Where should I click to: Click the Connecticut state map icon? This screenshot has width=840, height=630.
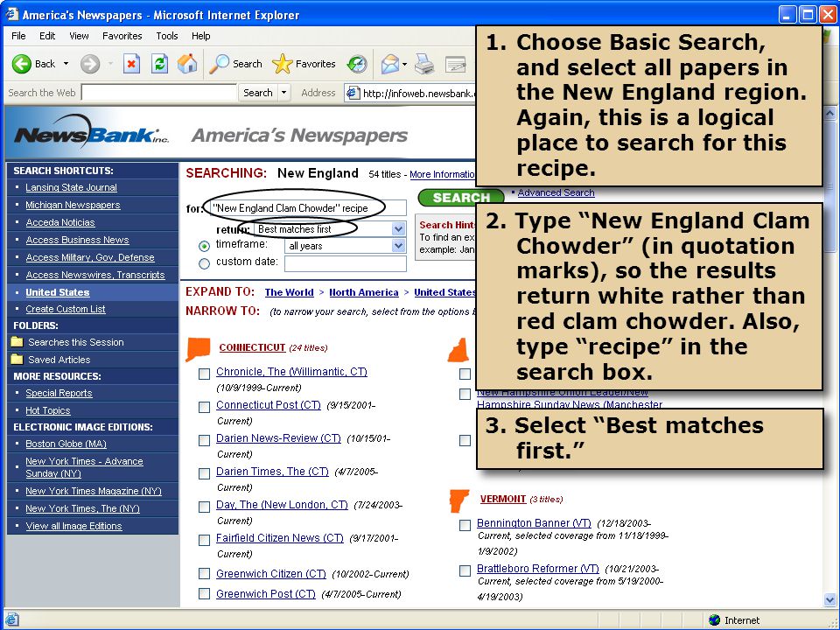tap(198, 349)
